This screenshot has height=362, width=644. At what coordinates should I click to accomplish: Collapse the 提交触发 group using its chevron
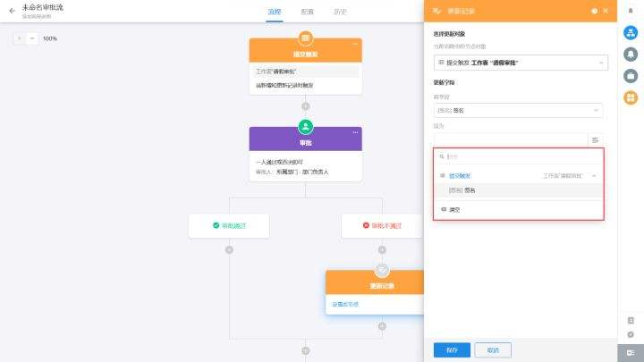click(x=594, y=176)
